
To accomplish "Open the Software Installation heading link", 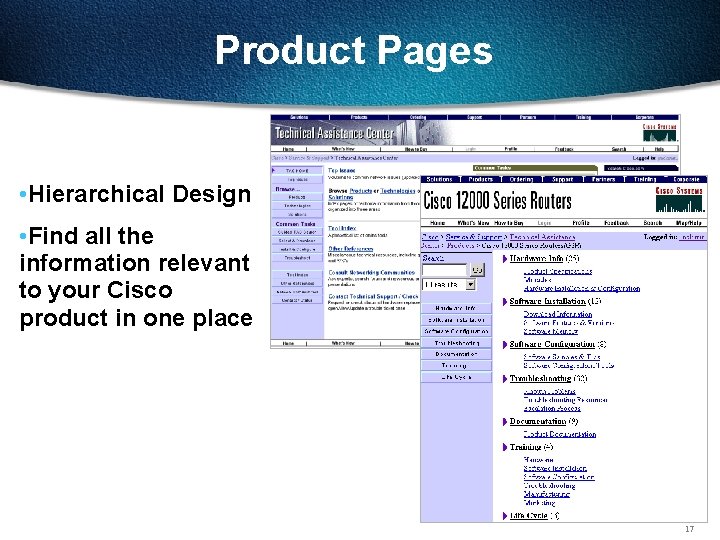I will tap(547, 302).
